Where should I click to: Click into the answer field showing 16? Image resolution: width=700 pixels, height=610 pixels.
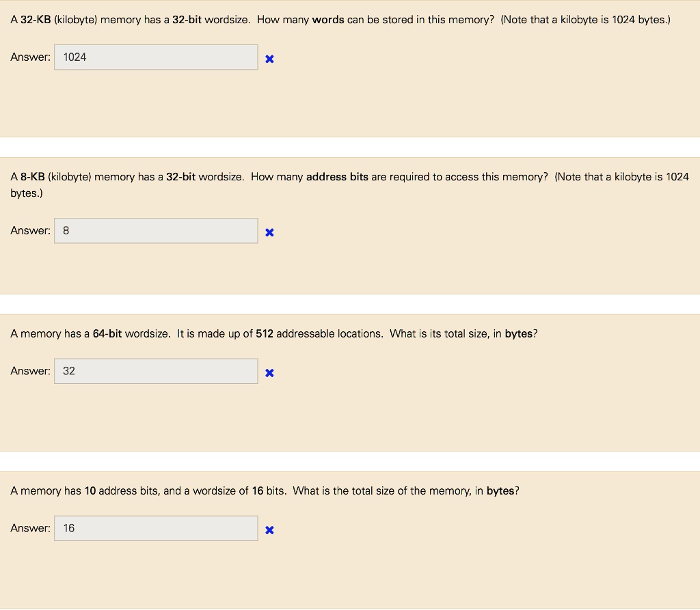pos(156,528)
